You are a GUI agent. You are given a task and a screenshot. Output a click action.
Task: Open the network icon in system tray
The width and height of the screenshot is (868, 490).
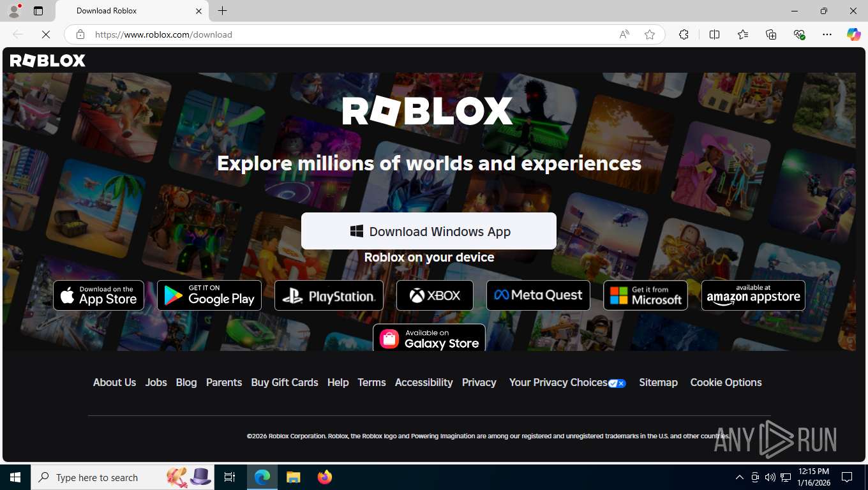[x=786, y=477]
